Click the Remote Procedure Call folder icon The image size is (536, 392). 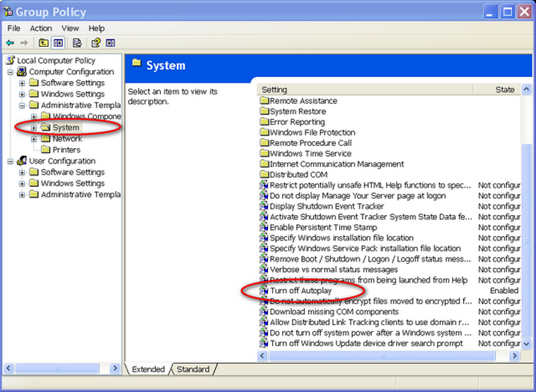click(265, 143)
